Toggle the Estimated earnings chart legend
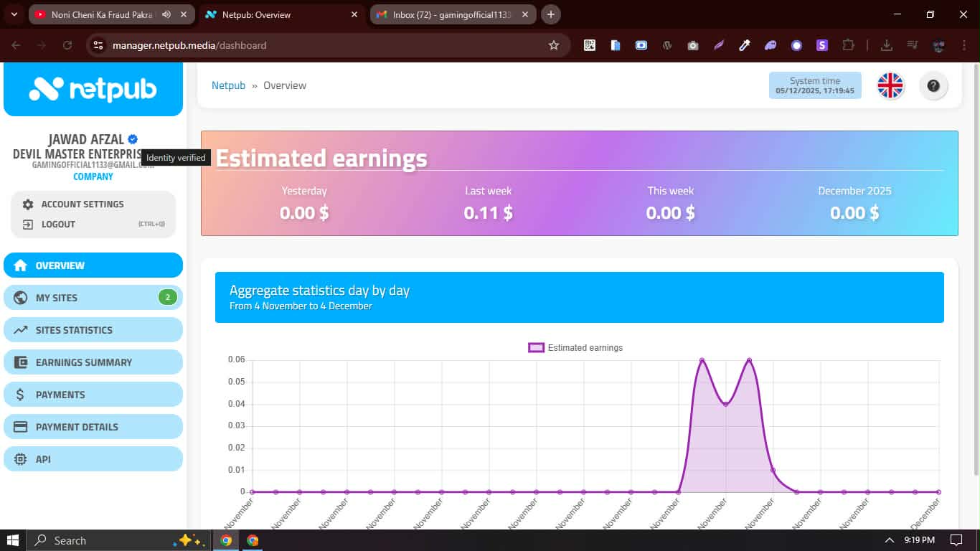This screenshot has height=551, width=980. 575,348
